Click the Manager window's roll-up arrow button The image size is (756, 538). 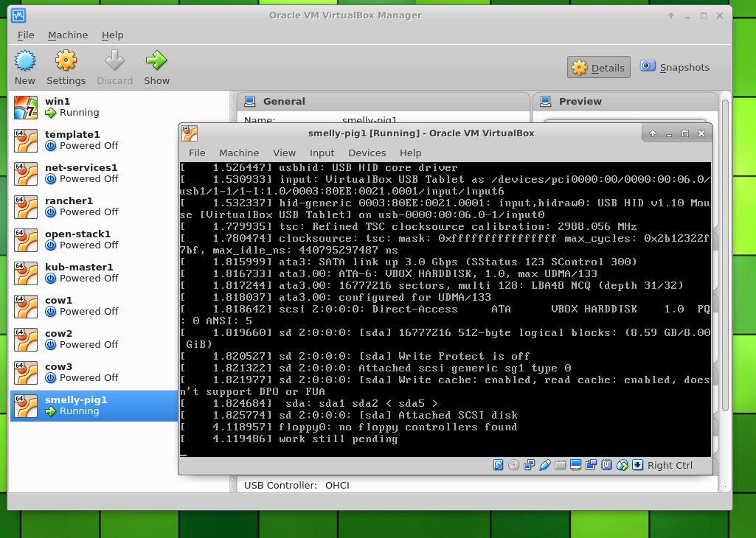671,15
